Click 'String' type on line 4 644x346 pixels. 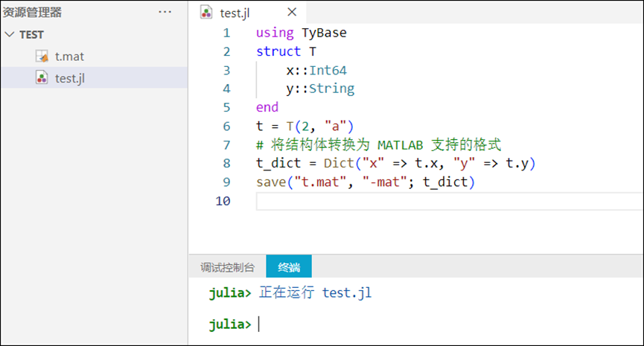pos(331,89)
